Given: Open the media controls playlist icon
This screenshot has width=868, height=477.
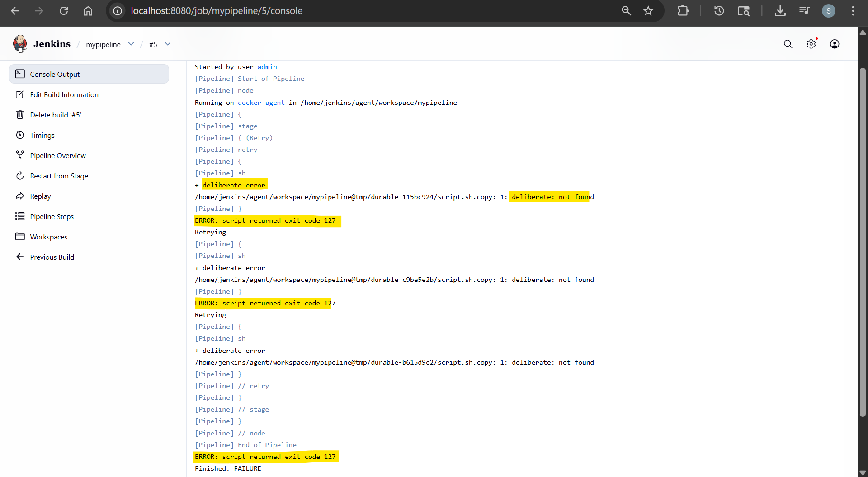Looking at the screenshot, I should [804, 11].
